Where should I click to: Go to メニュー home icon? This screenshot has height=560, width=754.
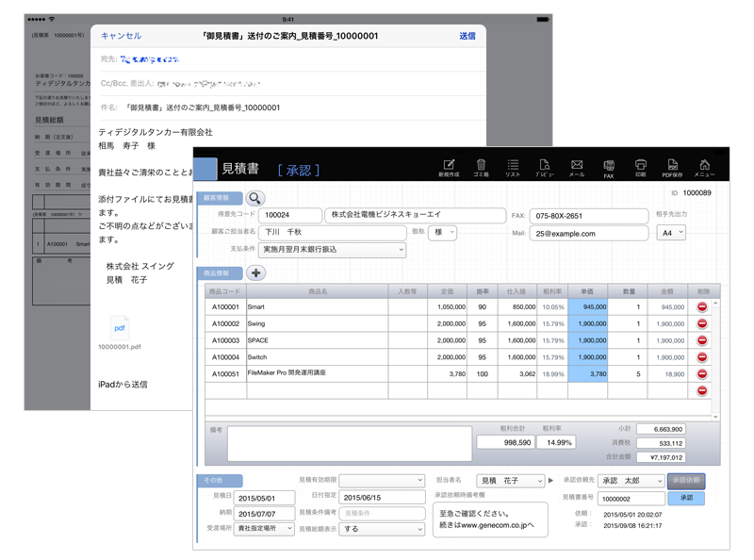pyautogui.click(x=704, y=168)
